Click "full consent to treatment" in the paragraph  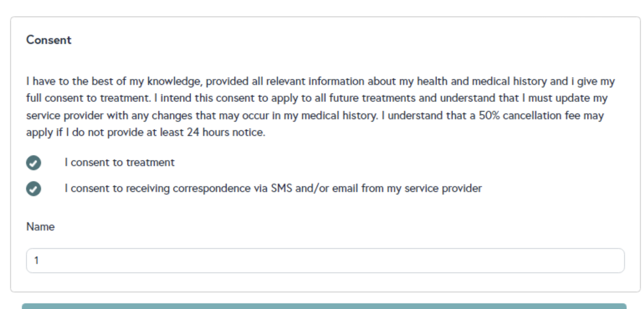point(88,98)
